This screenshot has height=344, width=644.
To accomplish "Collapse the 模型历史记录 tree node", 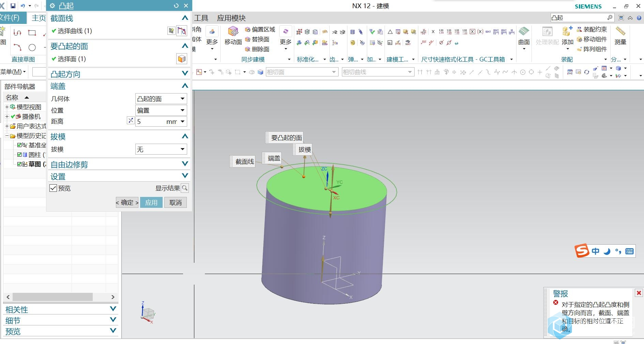I will pyautogui.click(x=7, y=135).
